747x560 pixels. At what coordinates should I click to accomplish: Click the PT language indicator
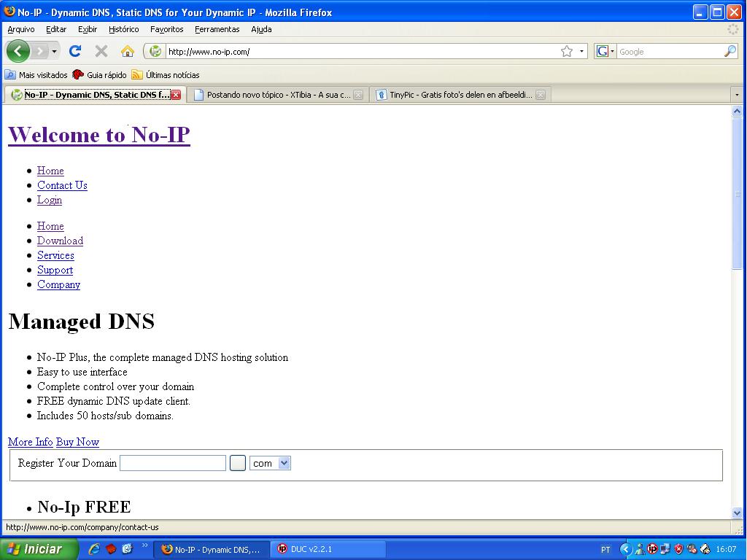[605, 550]
